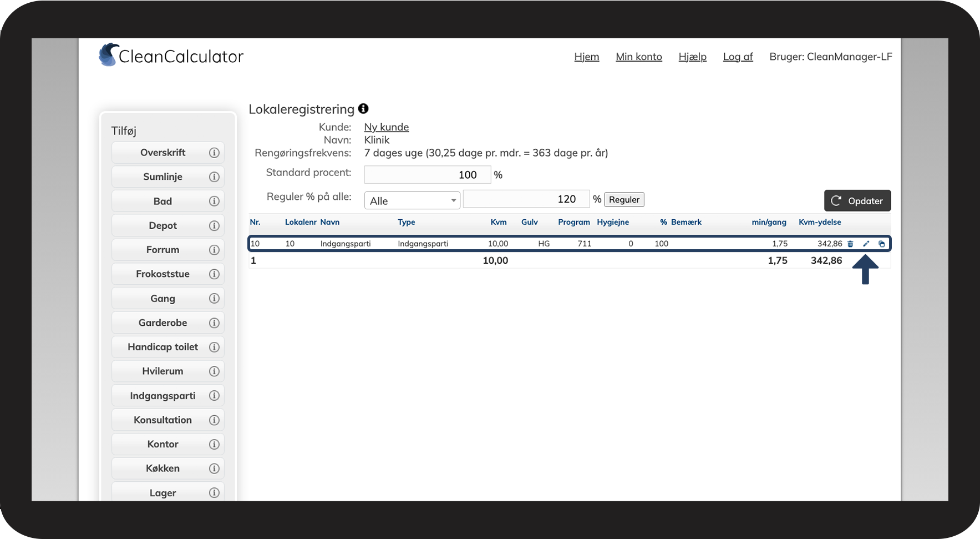Click the info icon next to Forrum
Image resolution: width=980 pixels, height=539 pixels.
coord(214,250)
